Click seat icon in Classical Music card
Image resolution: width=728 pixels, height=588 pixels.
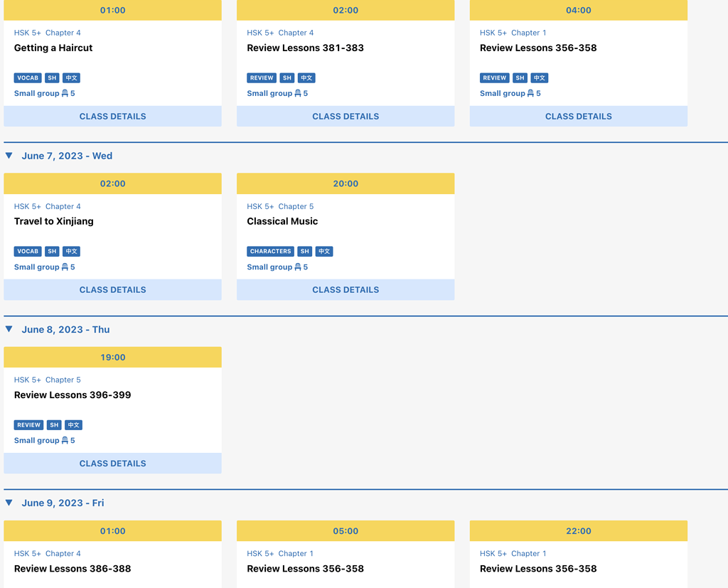click(298, 267)
